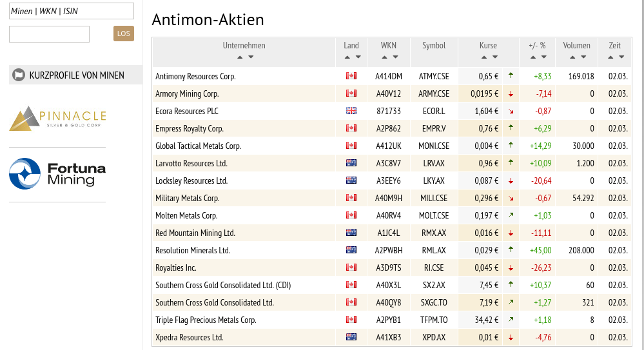The width and height of the screenshot is (644, 350).
Task: Click the UK flag in Ecora Resources row
Action: coord(351,111)
